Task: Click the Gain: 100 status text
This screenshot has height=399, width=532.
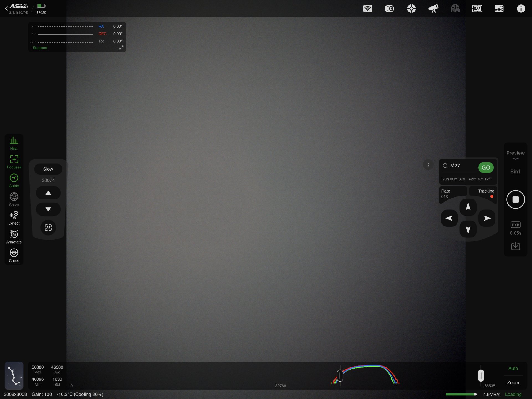Action: (42, 394)
